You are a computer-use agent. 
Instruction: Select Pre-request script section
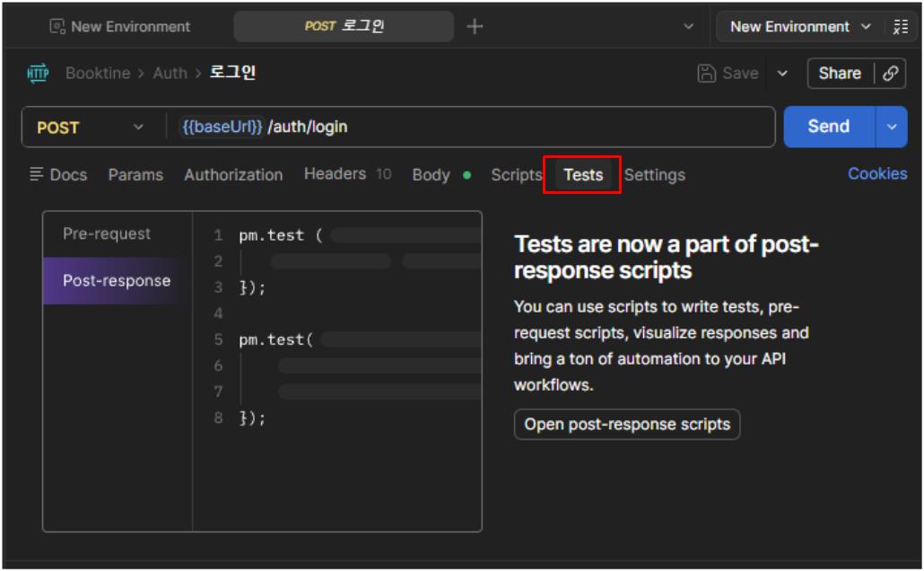(x=118, y=233)
